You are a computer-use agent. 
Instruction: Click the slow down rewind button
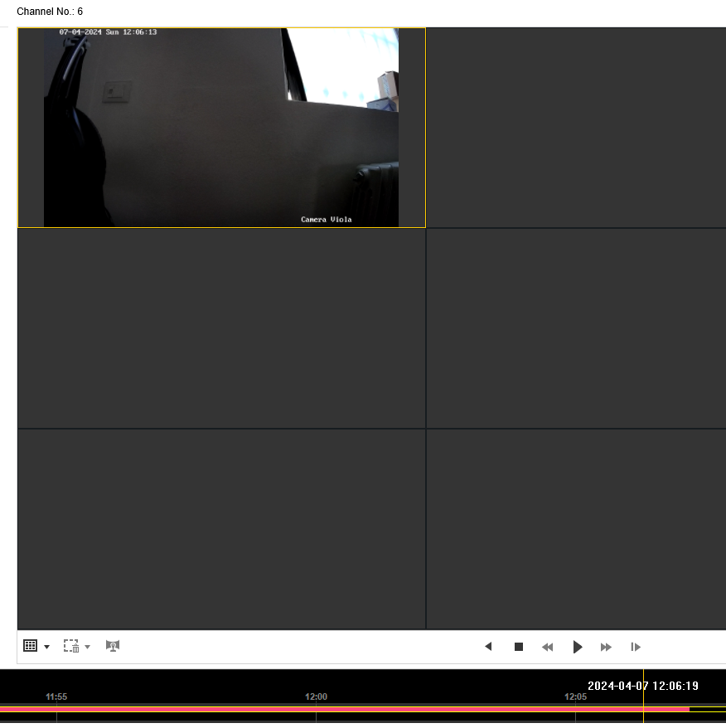[x=547, y=647]
